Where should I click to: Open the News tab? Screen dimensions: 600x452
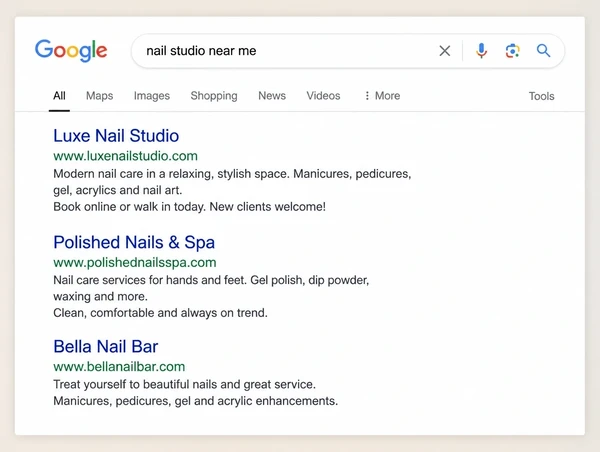[272, 96]
